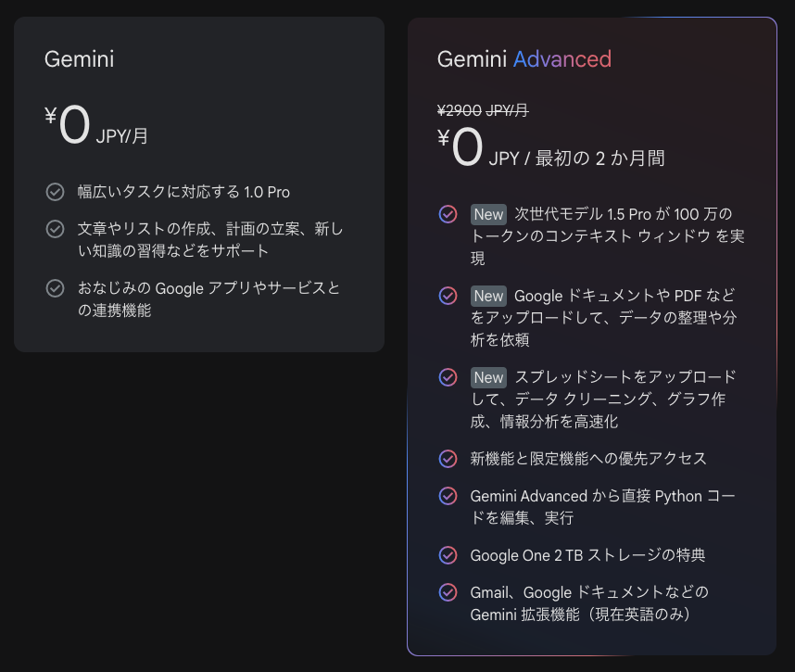Select the free Gemini plan title
The height and width of the screenshot is (672, 795).
coord(80,59)
